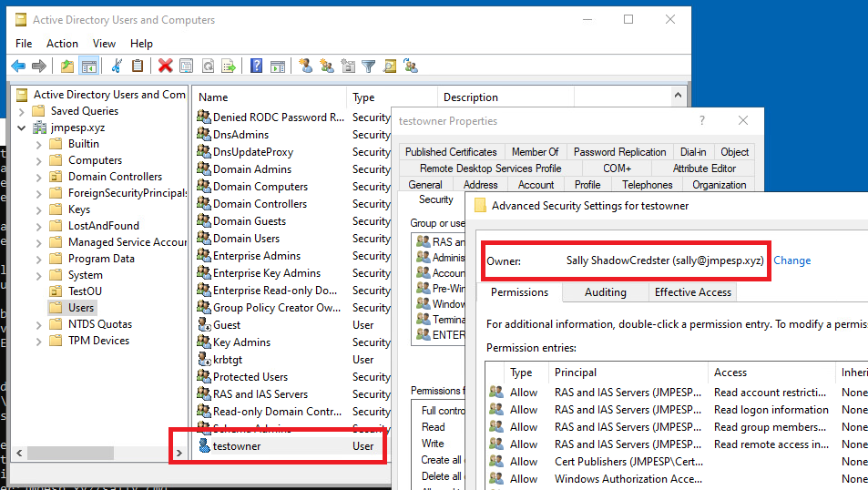Click the Export list icon
This screenshot has height=490, width=868.
[x=229, y=66]
